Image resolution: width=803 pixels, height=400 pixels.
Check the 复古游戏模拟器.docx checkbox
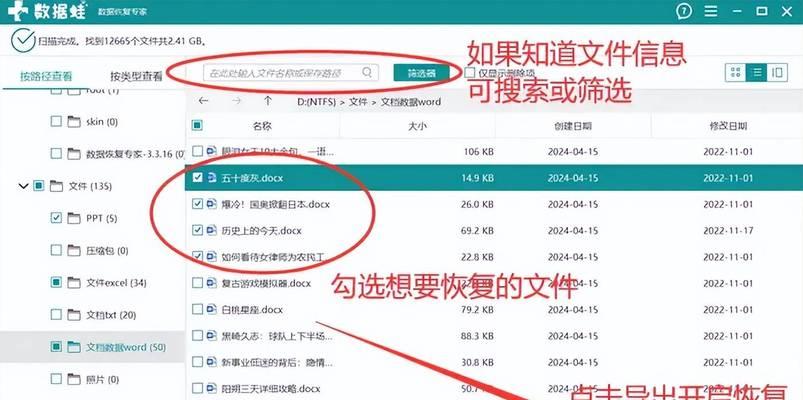point(197,283)
